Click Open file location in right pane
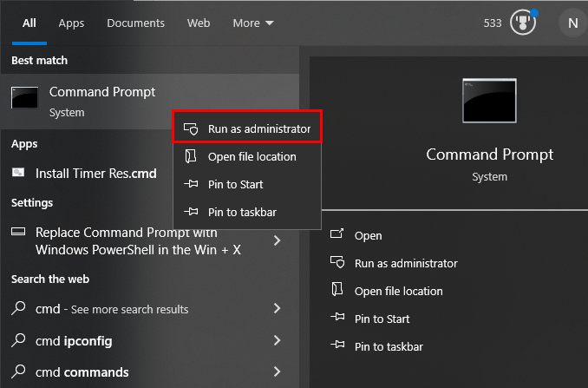The width and height of the screenshot is (588, 388). click(398, 291)
